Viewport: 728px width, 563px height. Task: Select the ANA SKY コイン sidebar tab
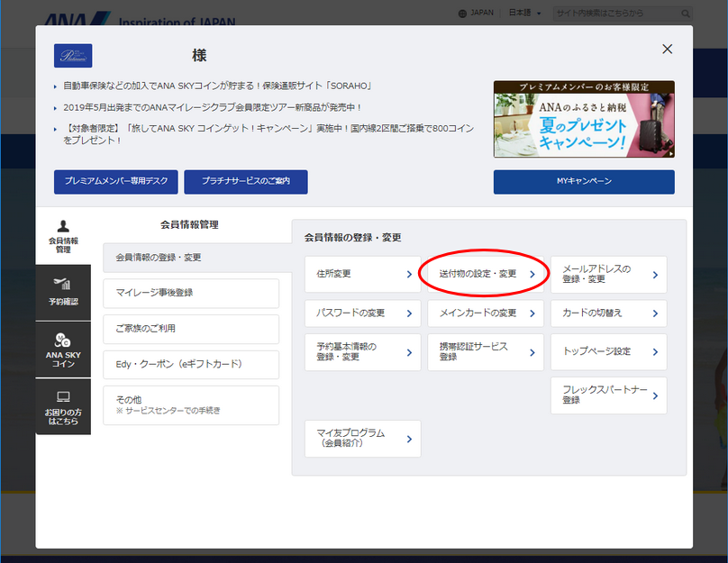63,350
